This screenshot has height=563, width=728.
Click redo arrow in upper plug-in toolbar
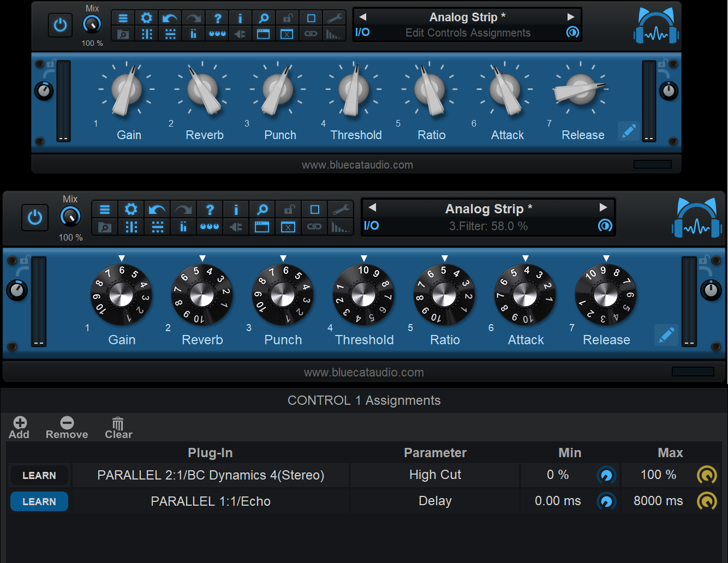194,18
